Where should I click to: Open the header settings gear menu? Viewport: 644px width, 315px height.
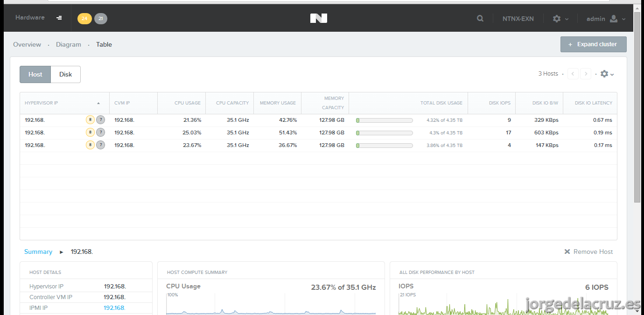point(560,19)
